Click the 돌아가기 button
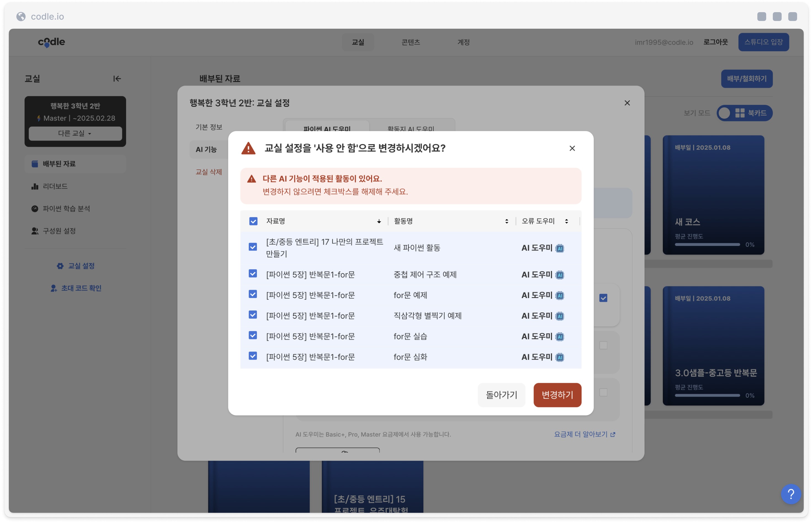Viewport: 812px width, 523px height. (x=501, y=395)
